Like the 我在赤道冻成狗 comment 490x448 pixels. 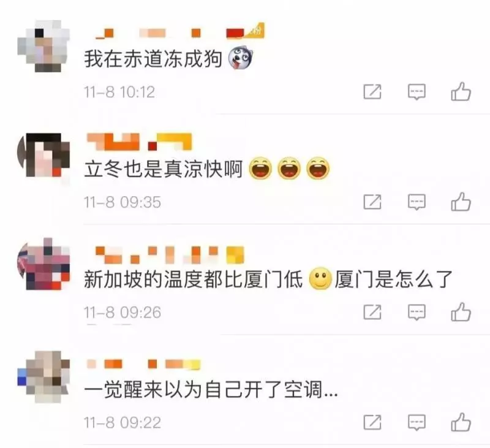(461, 91)
